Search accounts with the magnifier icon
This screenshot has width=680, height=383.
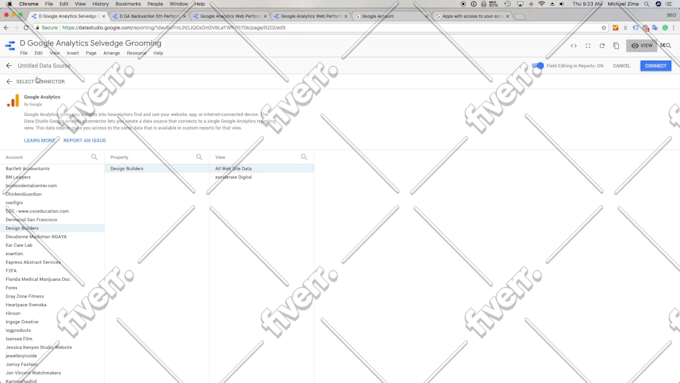[94, 157]
